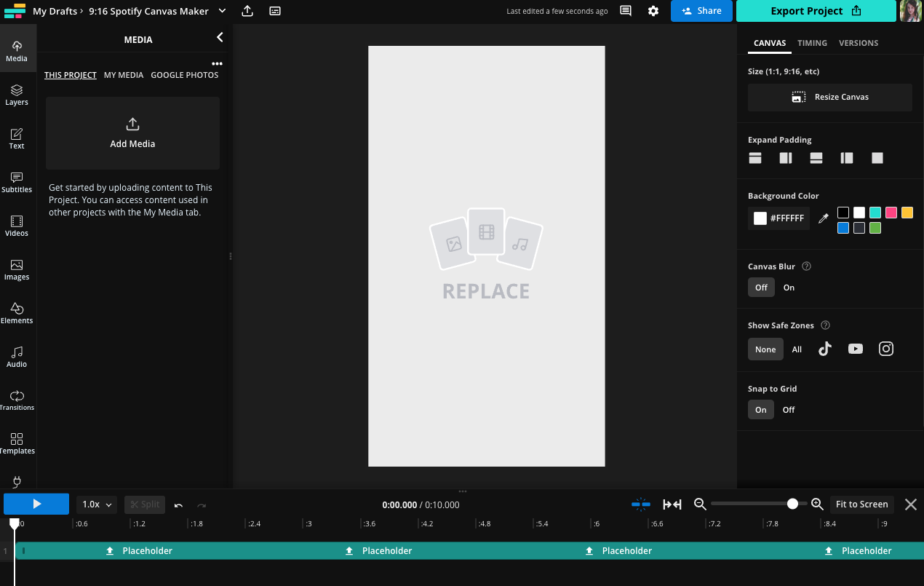Click the Add Media upload area

(132, 132)
